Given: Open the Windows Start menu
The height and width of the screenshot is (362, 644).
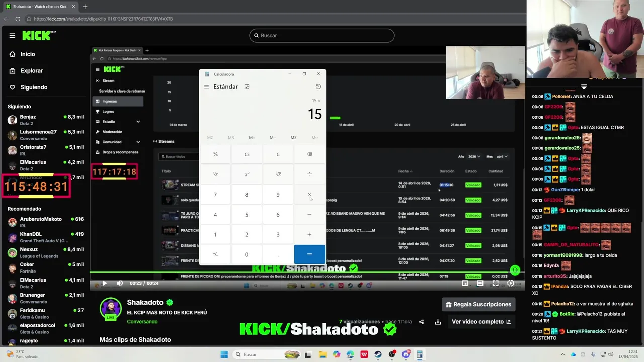Looking at the screenshot, I should [224, 354].
